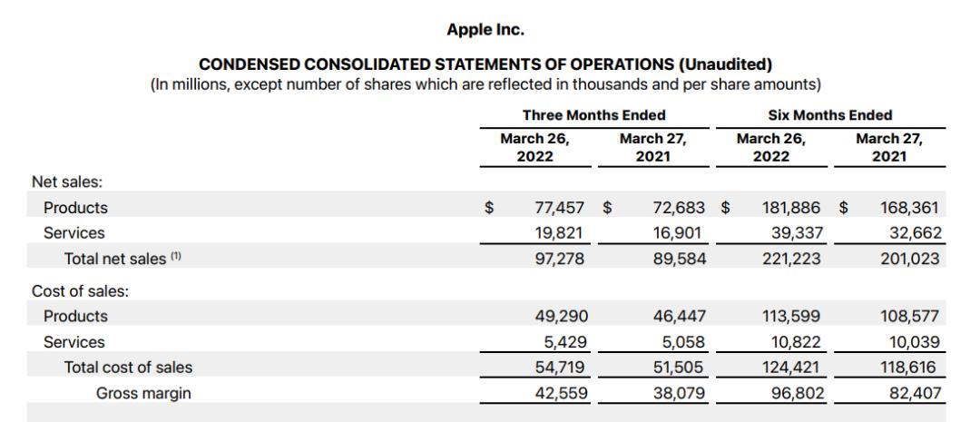Click March 26, 2022 under Three Months Ended

click(x=534, y=148)
